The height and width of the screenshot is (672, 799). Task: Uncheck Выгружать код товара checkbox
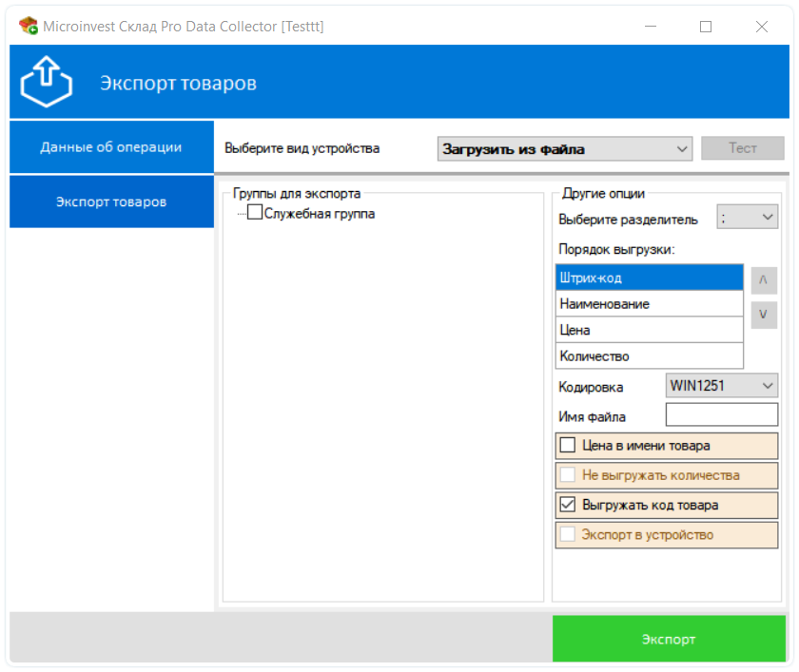pos(568,505)
